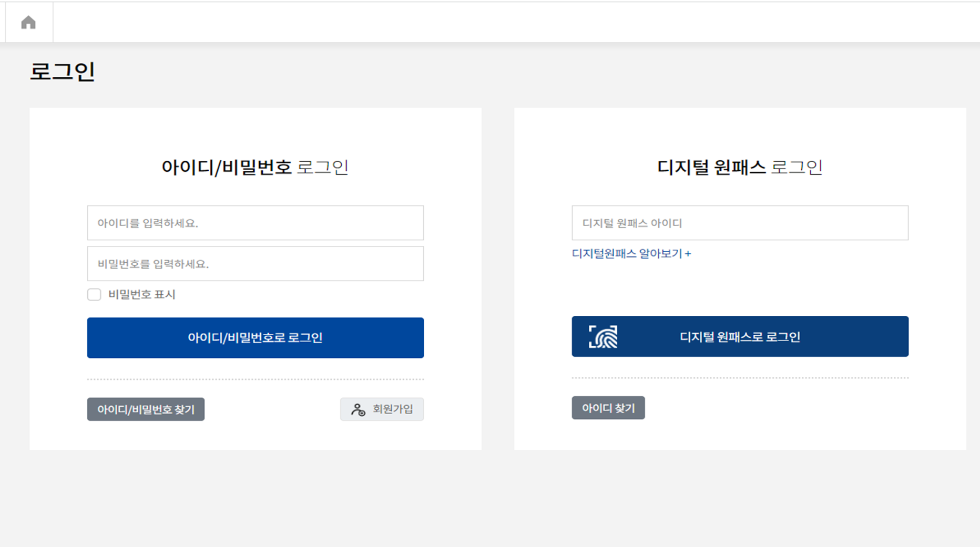Open the 디지털원패스 알아보기 + link
The width and height of the screenshot is (980, 547).
(x=631, y=253)
